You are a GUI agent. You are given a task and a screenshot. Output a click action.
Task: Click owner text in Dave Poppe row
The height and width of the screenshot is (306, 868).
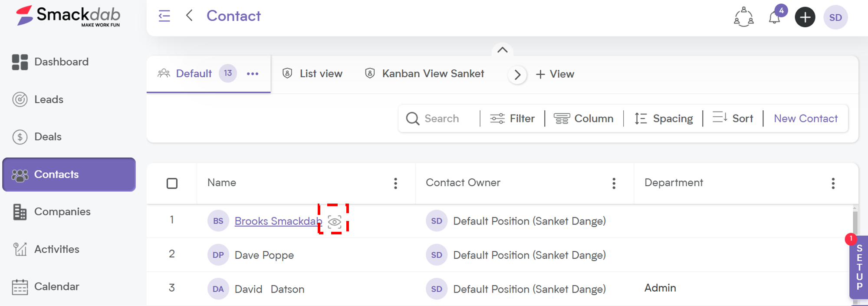(x=529, y=255)
